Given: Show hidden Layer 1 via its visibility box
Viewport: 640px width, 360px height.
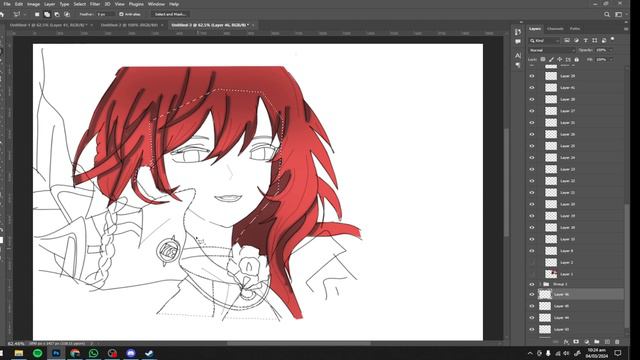Looking at the screenshot, I should (532, 274).
